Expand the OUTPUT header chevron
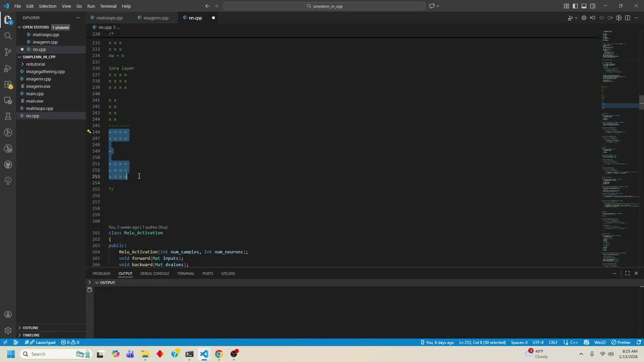 [97, 283]
